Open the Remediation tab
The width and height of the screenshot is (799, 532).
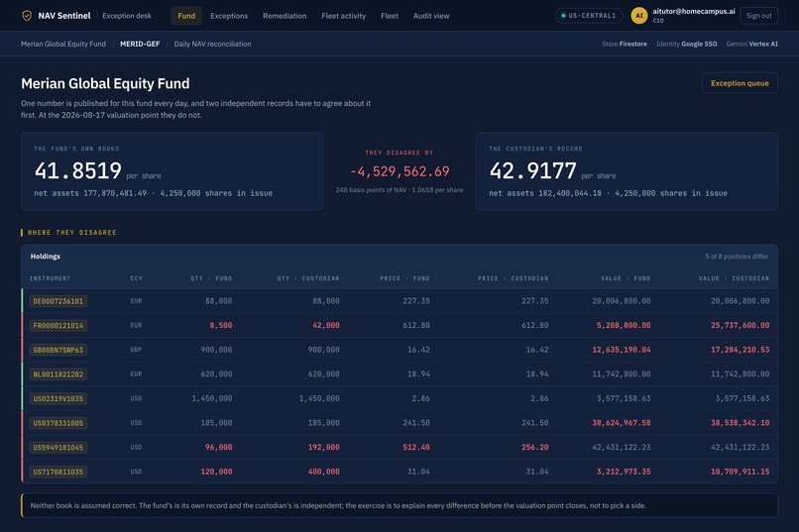click(x=285, y=16)
